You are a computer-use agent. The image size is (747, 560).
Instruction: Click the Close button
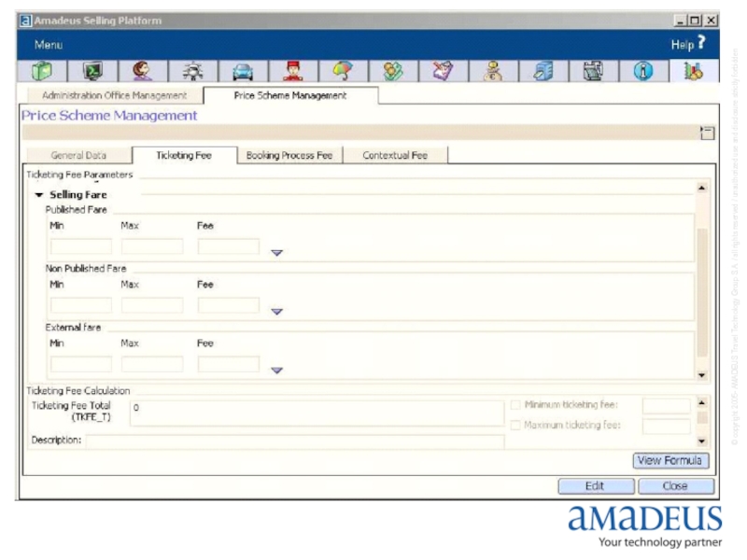[676, 486]
